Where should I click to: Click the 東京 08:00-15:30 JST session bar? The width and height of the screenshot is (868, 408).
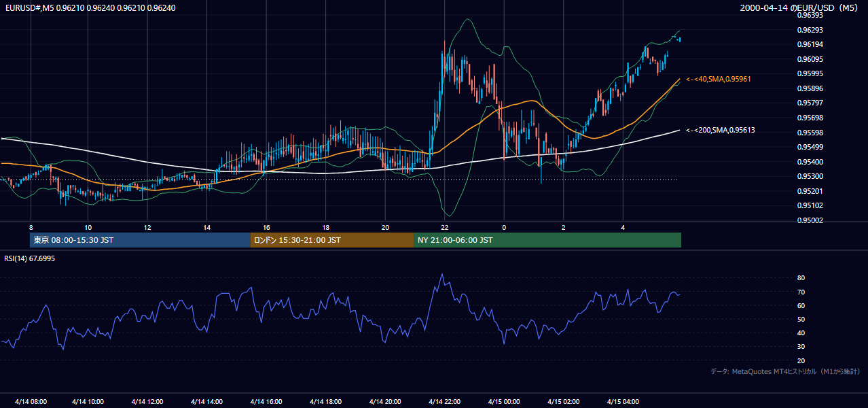[x=140, y=240]
